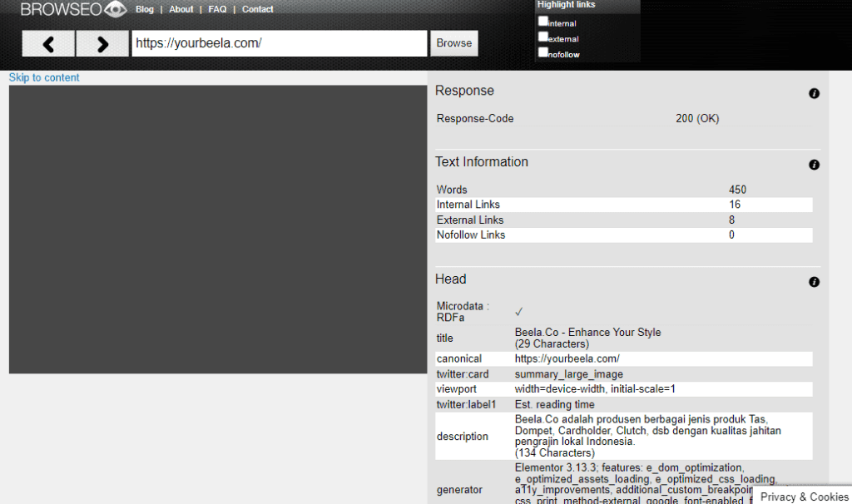Open the info icon beside Response

pyautogui.click(x=814, y=93)
